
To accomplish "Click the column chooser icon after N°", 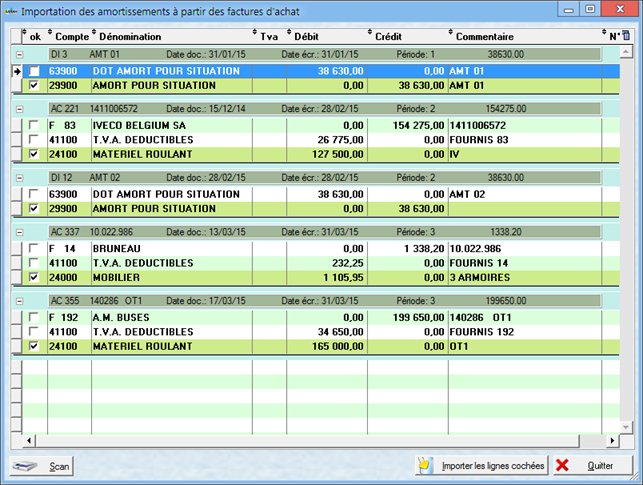I will pos(626,36).
